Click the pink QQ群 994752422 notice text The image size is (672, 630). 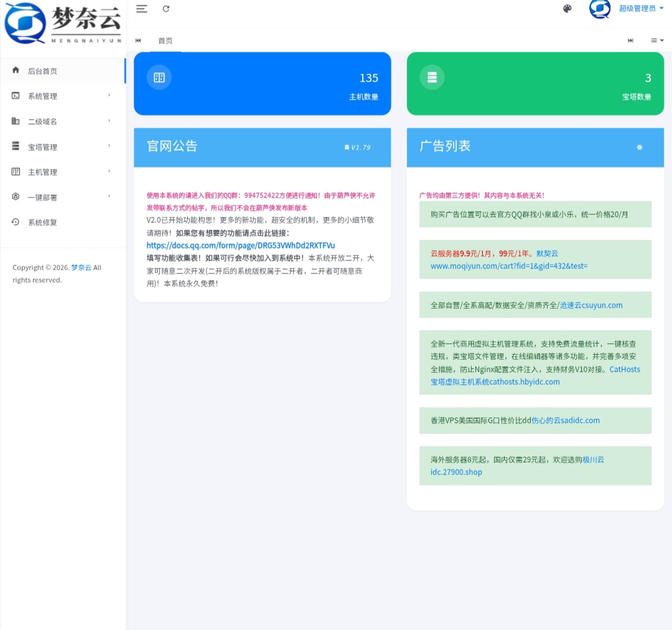point(261,202)
